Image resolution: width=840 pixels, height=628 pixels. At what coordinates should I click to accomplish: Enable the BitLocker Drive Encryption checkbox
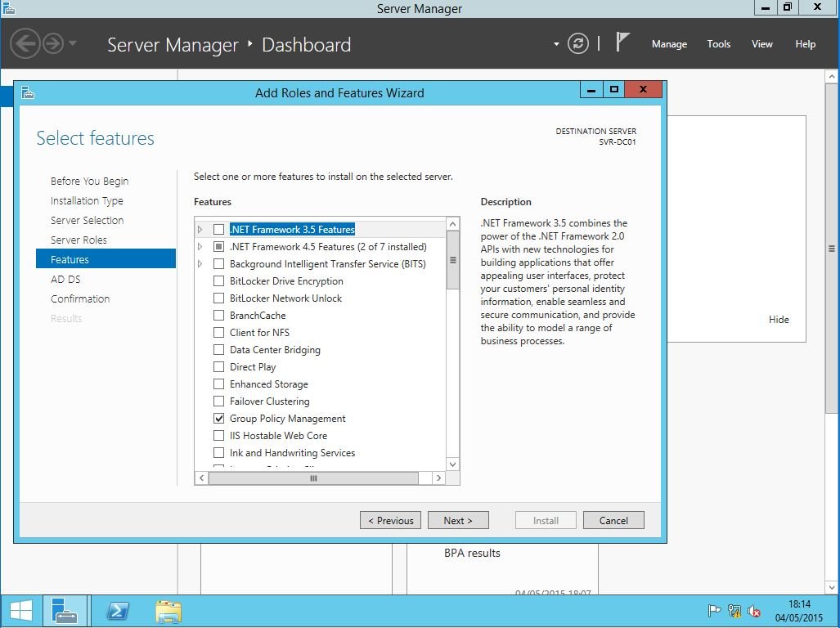(218, 281)
